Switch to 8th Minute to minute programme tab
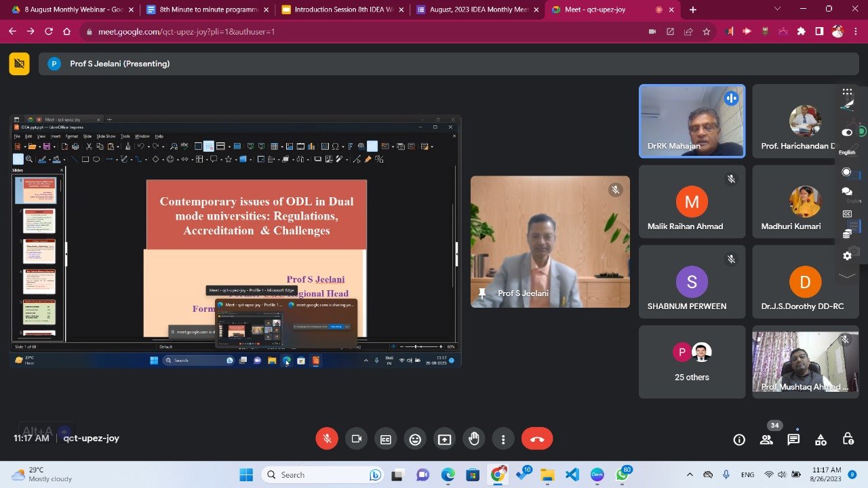 pyautogui.click(x=208, y=9)
